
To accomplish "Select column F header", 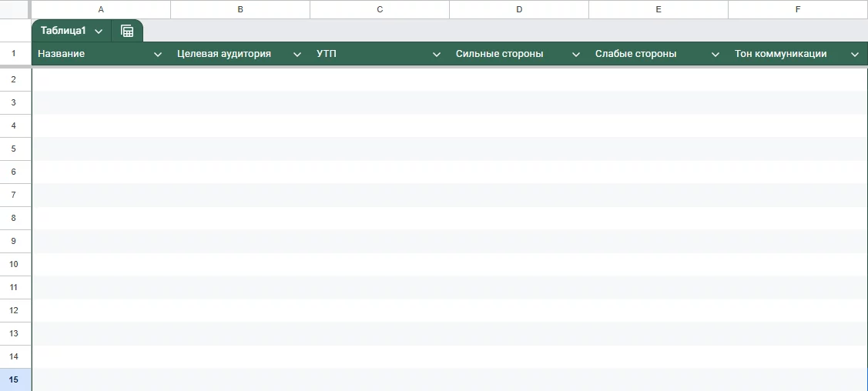I will [797, 9].
